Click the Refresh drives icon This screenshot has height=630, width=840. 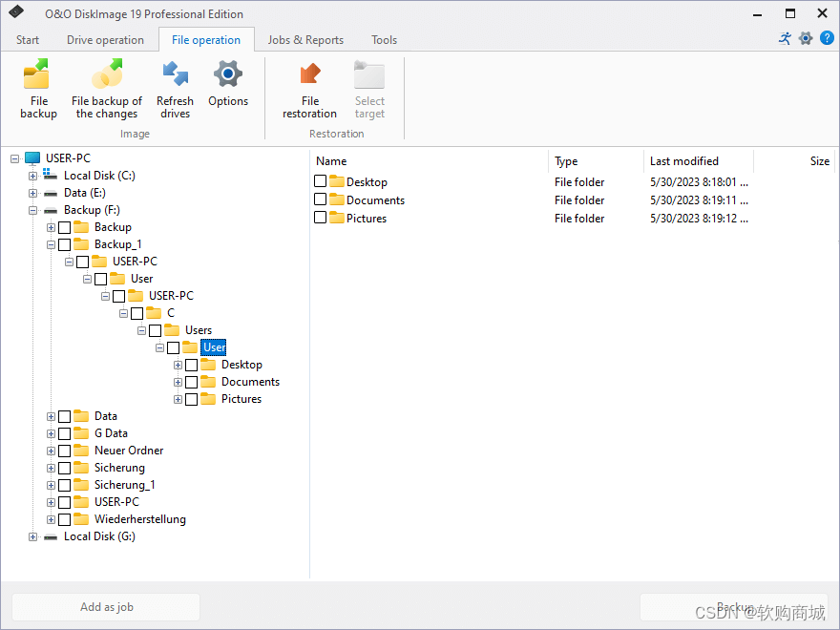[176, 73]
